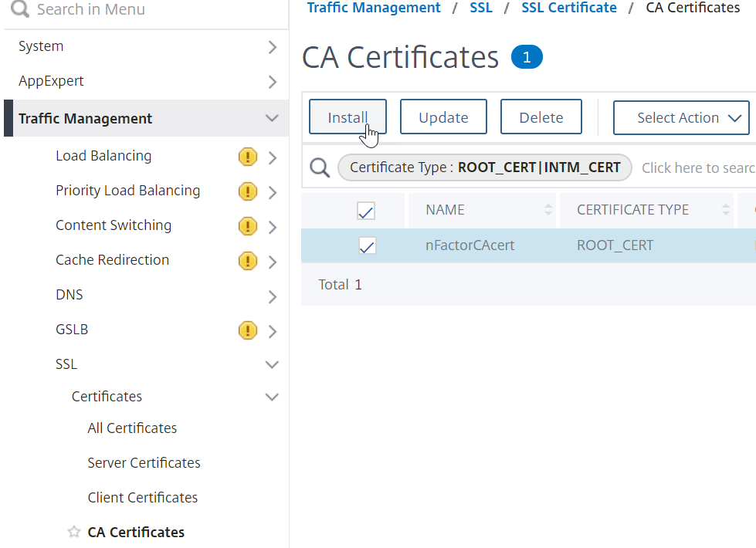Uncheck the nFactorCAcert row checkbox
Viewport: 756px width, 548px height.
tap(368, 245)
